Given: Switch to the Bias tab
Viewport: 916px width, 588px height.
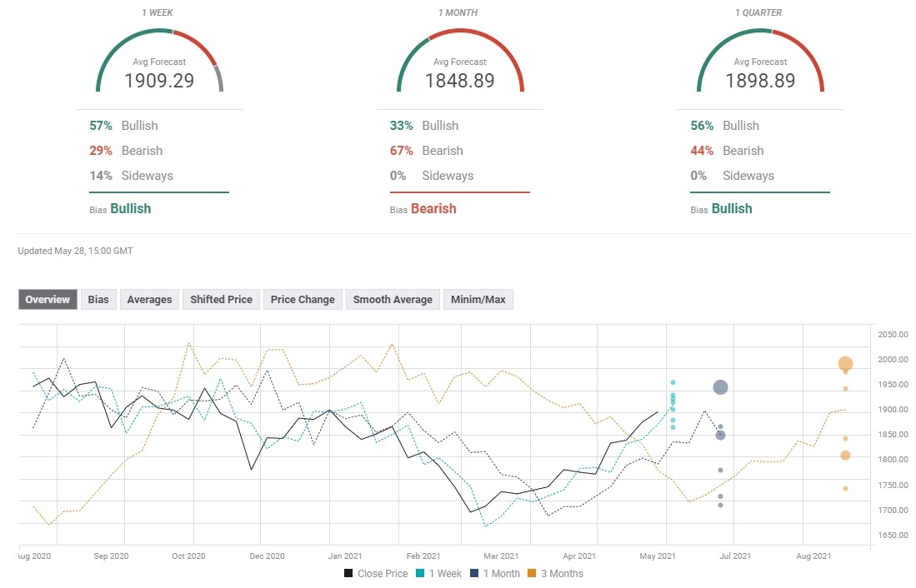Looking at the screenshot, I should click(x=98, y=299).
